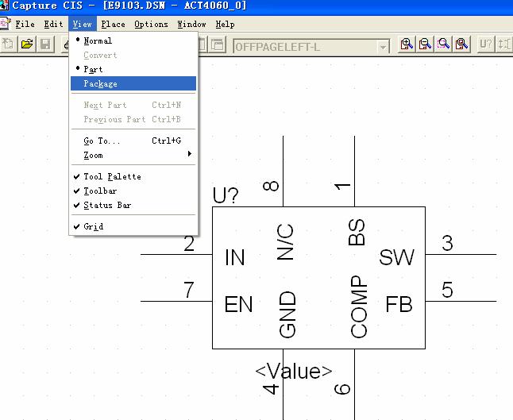Open the Window menu
Screen dimensions: 513x420
click(191, 24)
